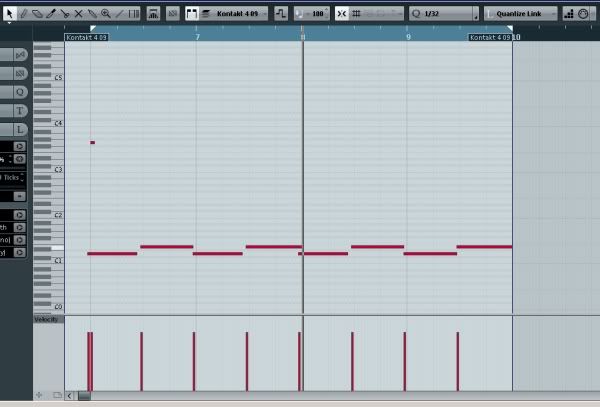Select the Glue tool
This screenshot has height=407, width=600.
[92, 14]
